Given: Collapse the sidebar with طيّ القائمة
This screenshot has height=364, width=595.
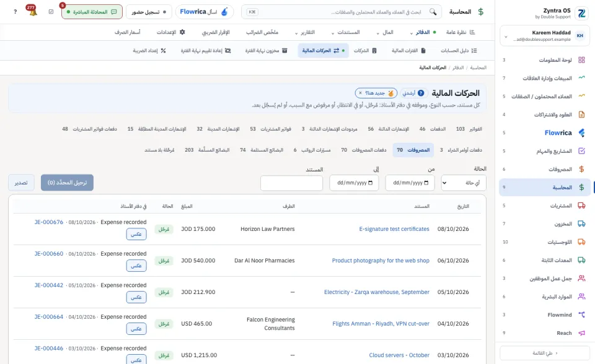Looking at the screenshot, I should click(545, 353).
